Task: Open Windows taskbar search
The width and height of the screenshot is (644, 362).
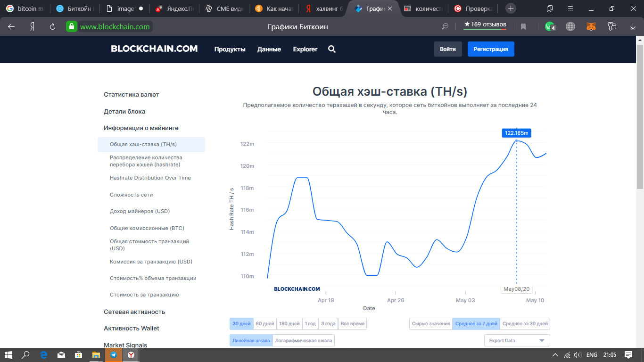Action: [26, 355]
